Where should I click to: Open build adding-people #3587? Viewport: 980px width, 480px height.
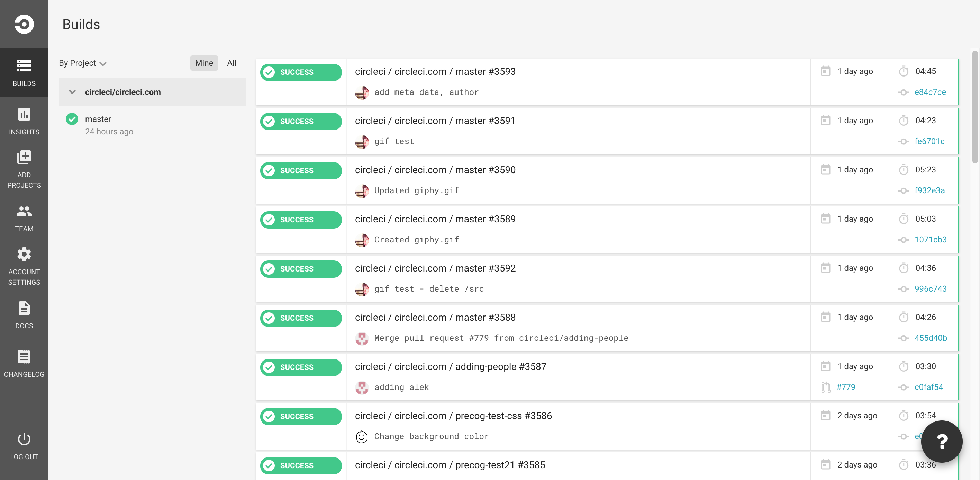[x=451, y=366]
